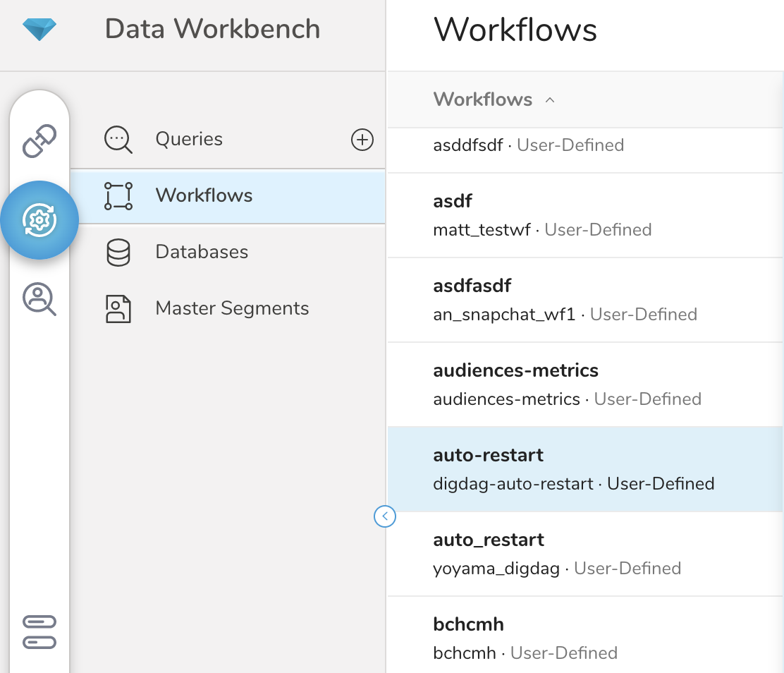Click the blue diamond logo icon
This screenshot has height=673, width=784.
39,29
